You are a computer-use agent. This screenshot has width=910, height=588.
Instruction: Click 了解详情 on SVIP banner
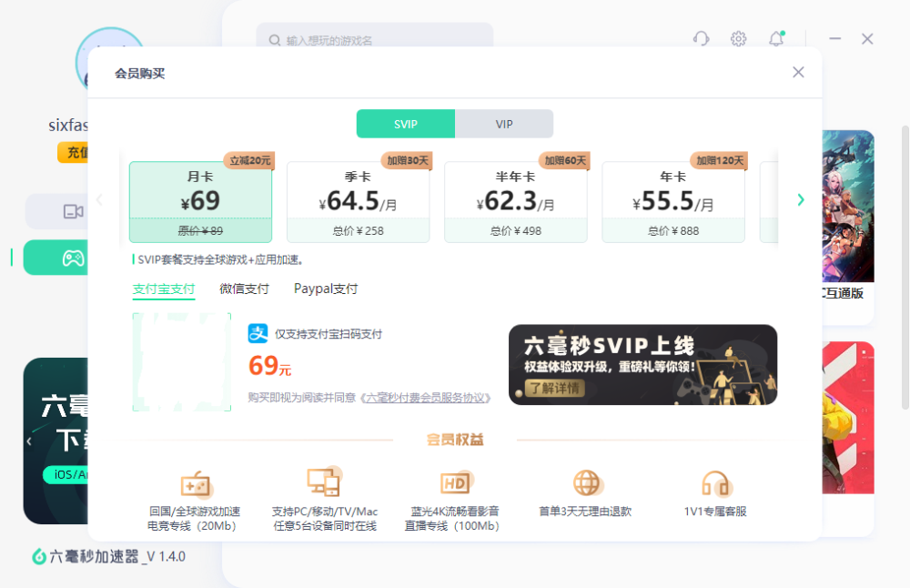[x=555, y=388]
